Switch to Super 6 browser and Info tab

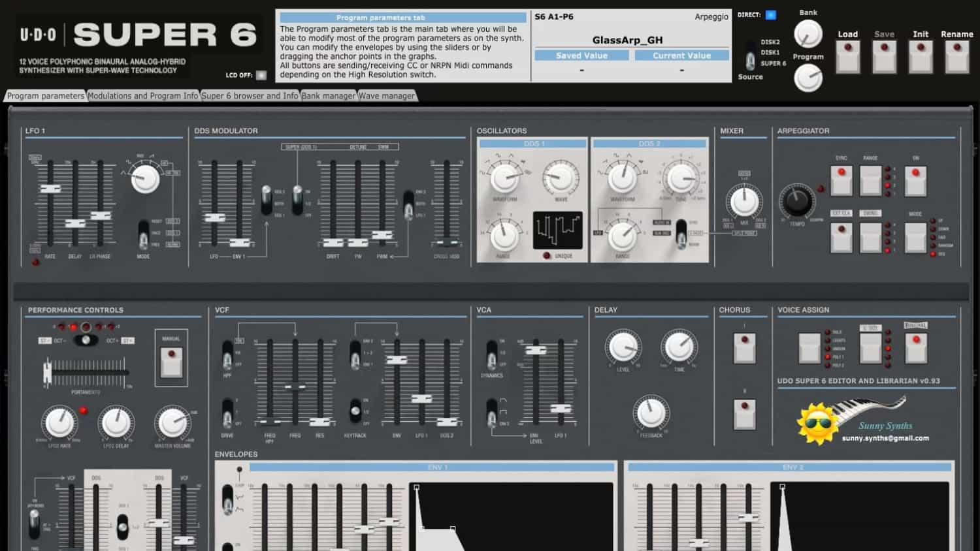(x=250, y=96)
